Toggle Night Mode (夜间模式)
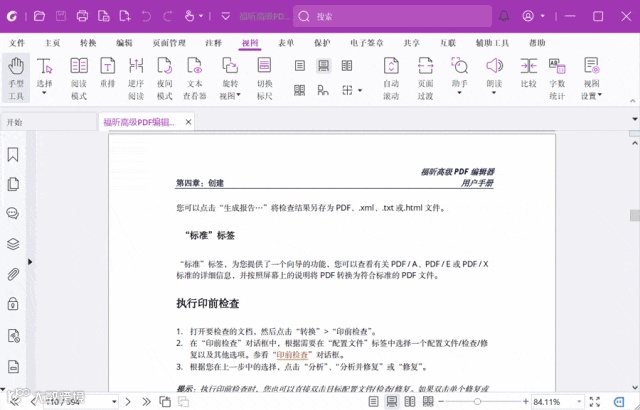This screenshot has height=410, width=640. [x=164, y=78]
